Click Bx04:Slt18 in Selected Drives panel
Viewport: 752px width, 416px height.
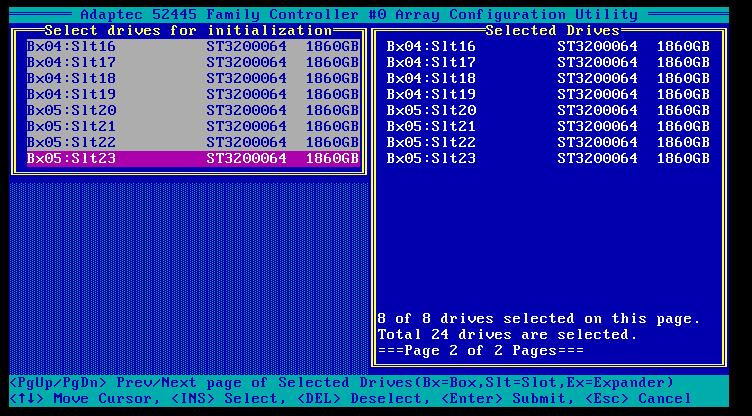click(548, 78)
